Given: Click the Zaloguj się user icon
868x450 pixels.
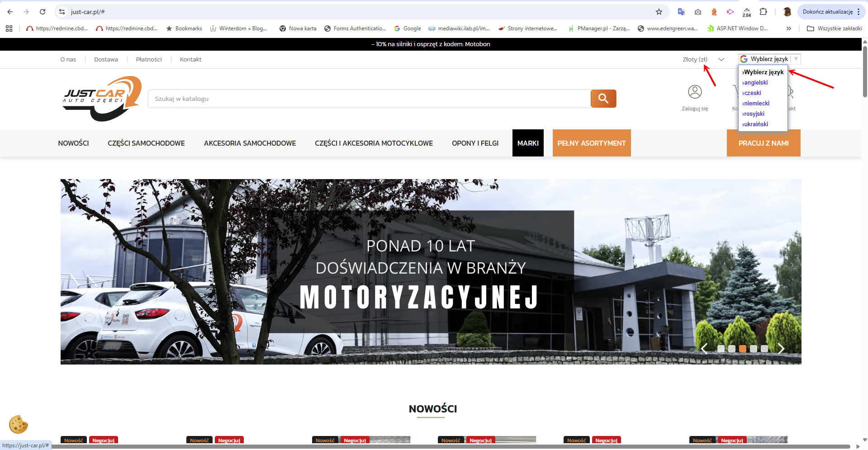Looking at the screenshot, I should (695, 92).
